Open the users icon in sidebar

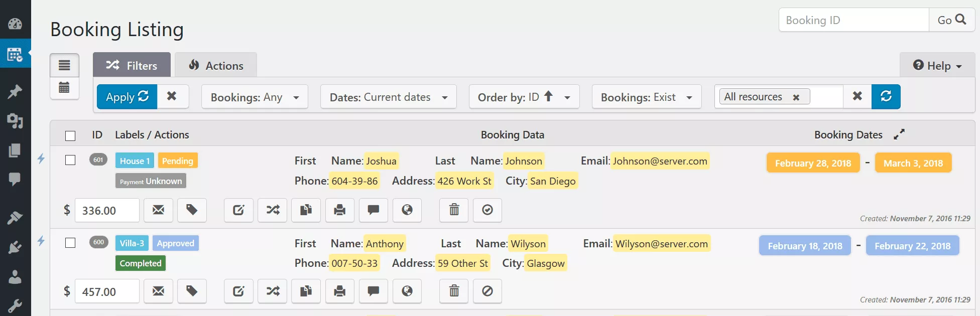15,277
